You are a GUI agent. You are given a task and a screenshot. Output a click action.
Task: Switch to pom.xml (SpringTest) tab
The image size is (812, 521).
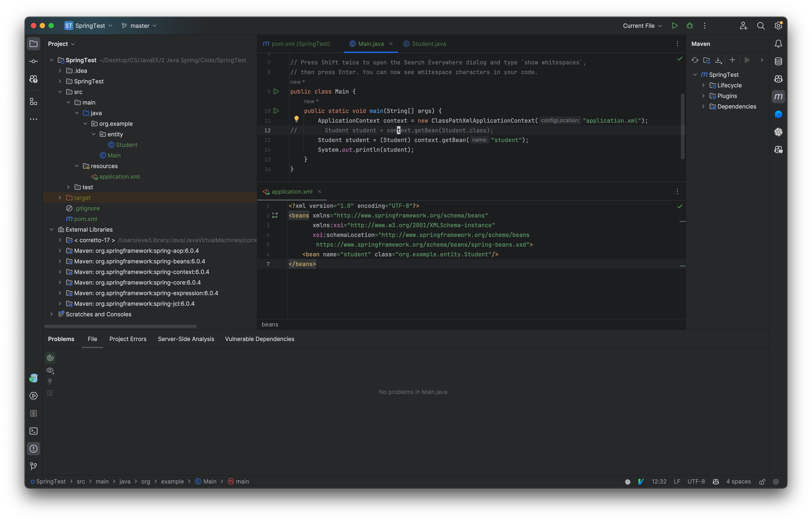[296, 44]
